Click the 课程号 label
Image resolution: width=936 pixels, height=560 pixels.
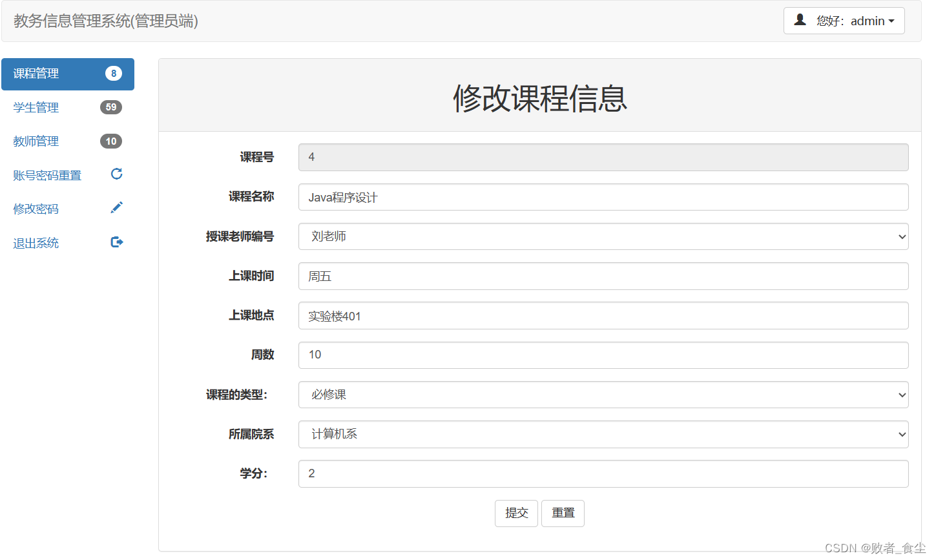(x=257, y=157)
